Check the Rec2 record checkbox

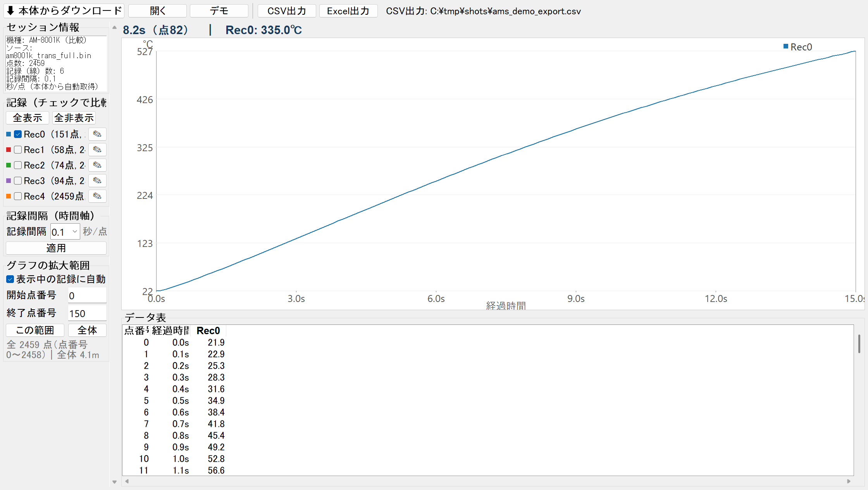(18, 165)
